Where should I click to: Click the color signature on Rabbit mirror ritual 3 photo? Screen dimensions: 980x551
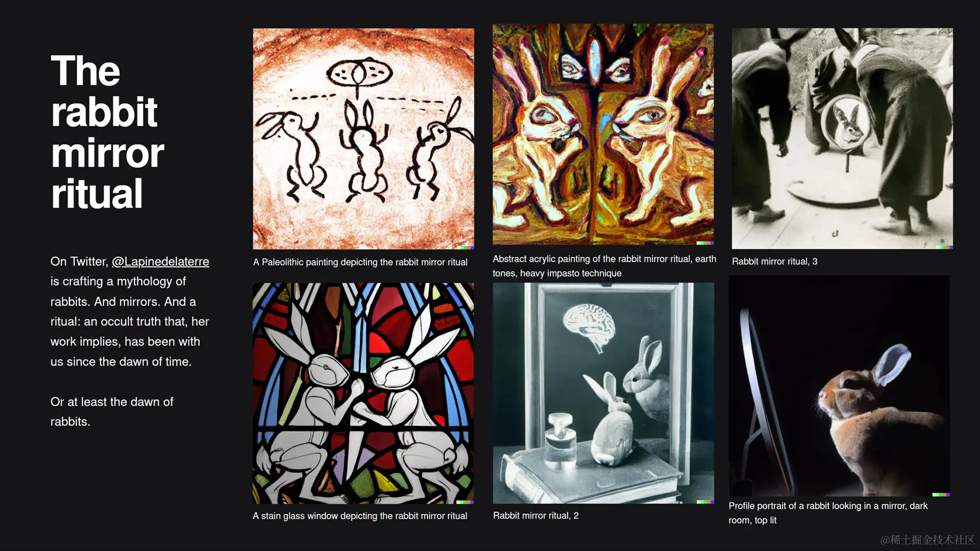coord(944,247)
